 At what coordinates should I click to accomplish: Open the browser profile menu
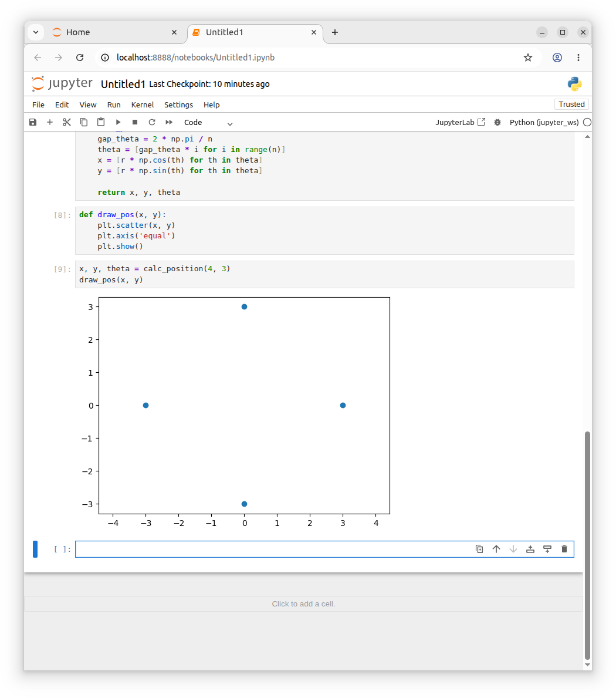[557, 58]
